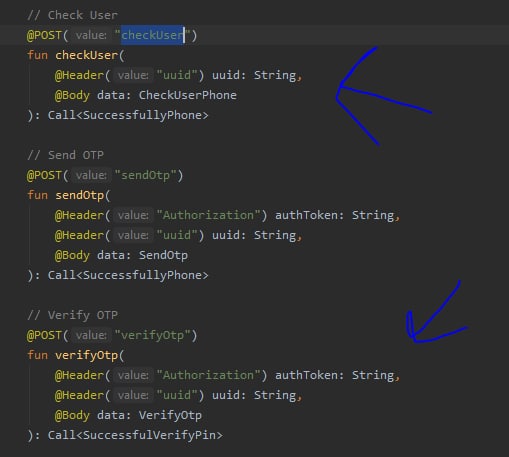
Task: Click "uuid" header string in verifyOtp function
Action: [x=177, y=395]
